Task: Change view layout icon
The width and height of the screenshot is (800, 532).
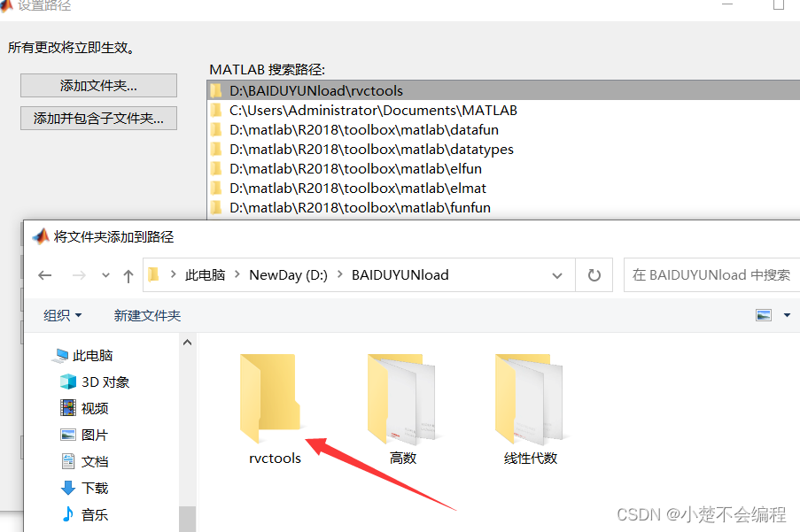Action: (764, 315)
